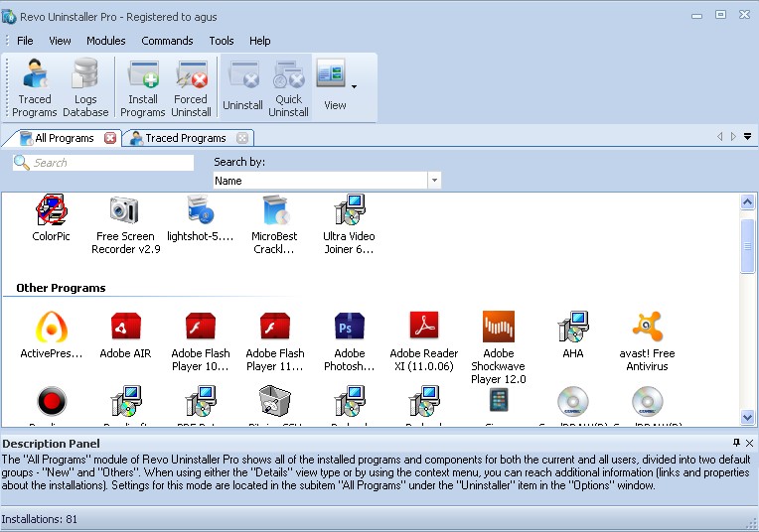Image resolution: width=759 pixels, height=532 pixels.
Task: Click the scroll tabs right arrow
Action: point(733,136)
